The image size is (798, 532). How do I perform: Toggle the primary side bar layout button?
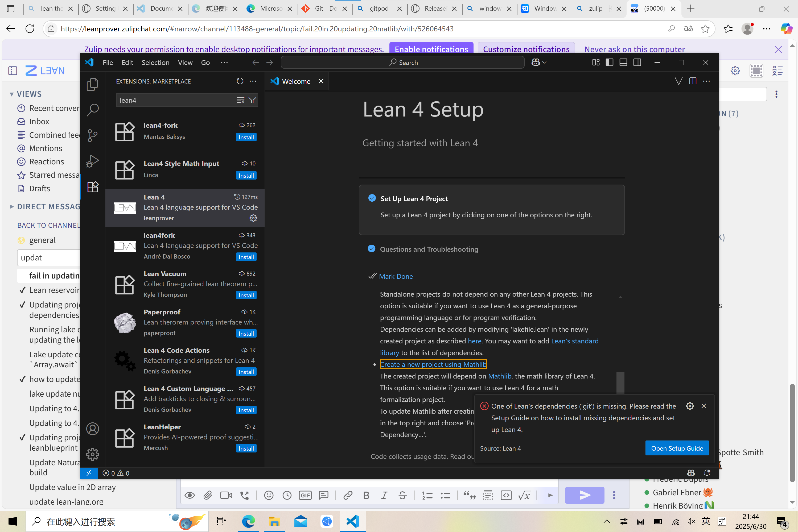coord(609,63)
